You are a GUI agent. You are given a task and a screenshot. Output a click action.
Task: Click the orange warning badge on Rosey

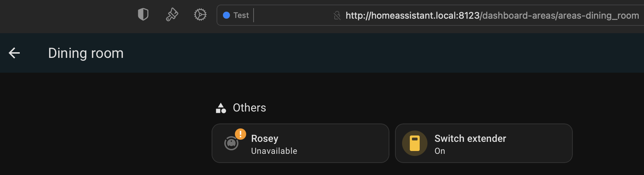point(241,134)
